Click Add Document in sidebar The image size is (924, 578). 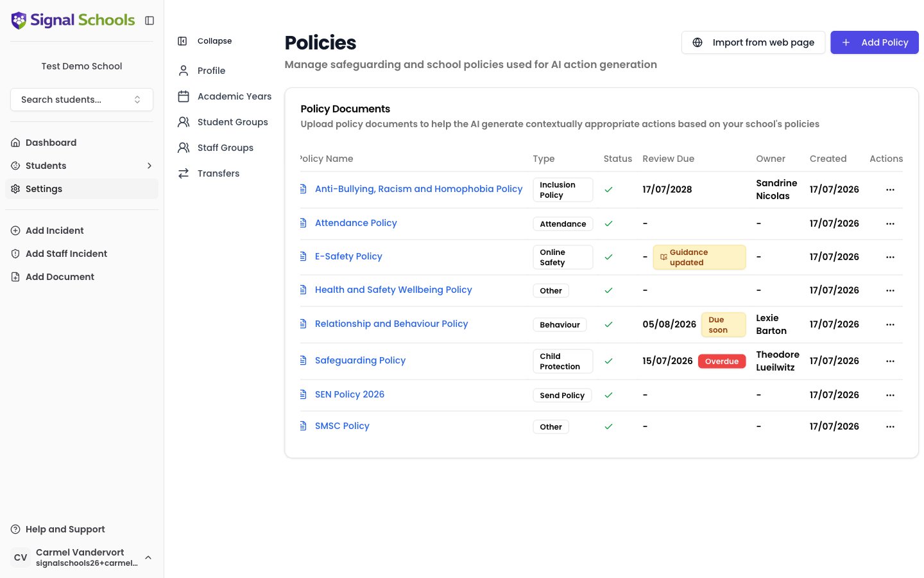tap(81, 277)
